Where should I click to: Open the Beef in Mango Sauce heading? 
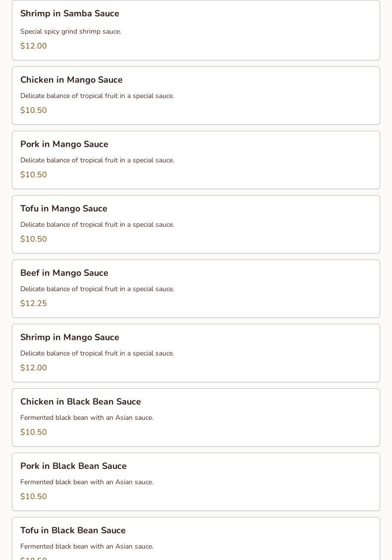pyautogui.click(x=64, y=273)
